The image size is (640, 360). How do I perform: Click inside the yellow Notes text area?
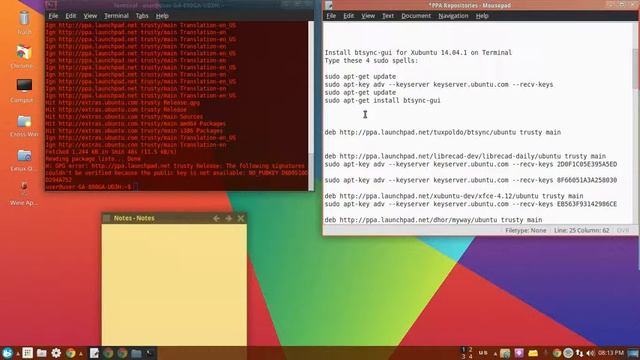174,284
